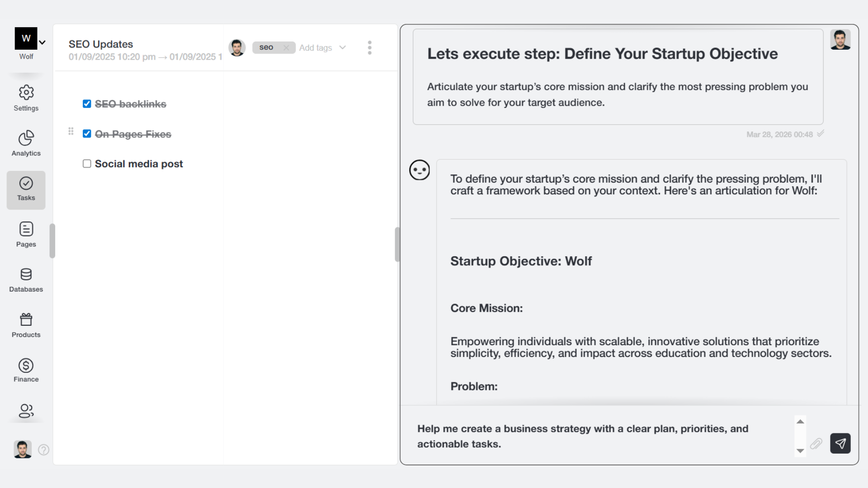Go to the Settings section
The height and width of the screenshot is (488, 868).
pos(26,98)
